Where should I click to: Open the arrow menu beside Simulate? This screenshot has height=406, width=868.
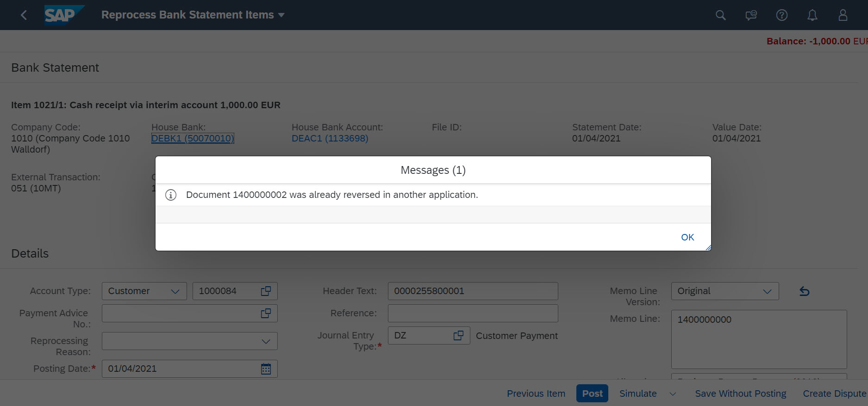click(x=673, y=394)
